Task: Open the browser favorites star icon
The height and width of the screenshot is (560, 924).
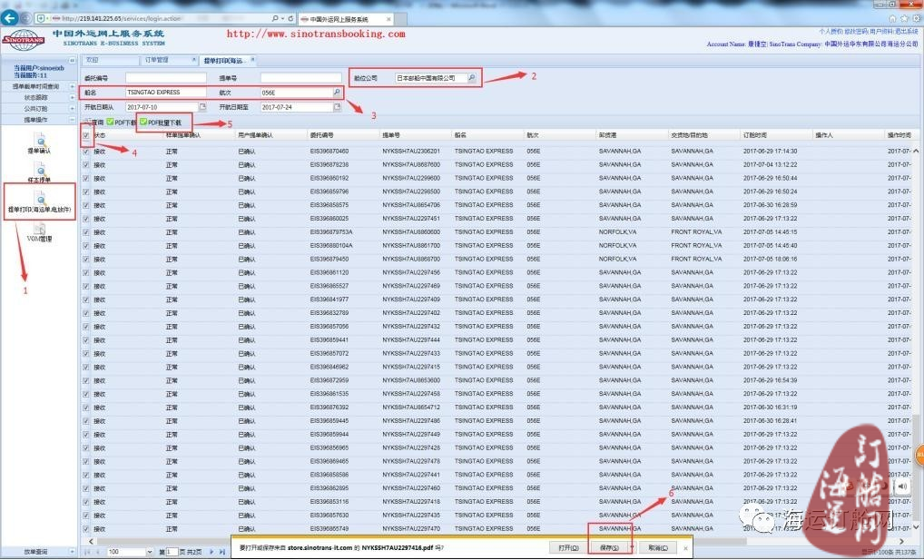Action: pyautogui.click(x=904, y=19)
